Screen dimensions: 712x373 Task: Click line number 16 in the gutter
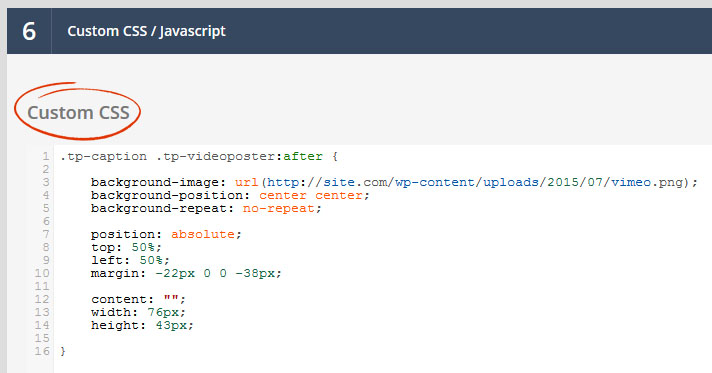pyautogui.click(x=42, y=351)
